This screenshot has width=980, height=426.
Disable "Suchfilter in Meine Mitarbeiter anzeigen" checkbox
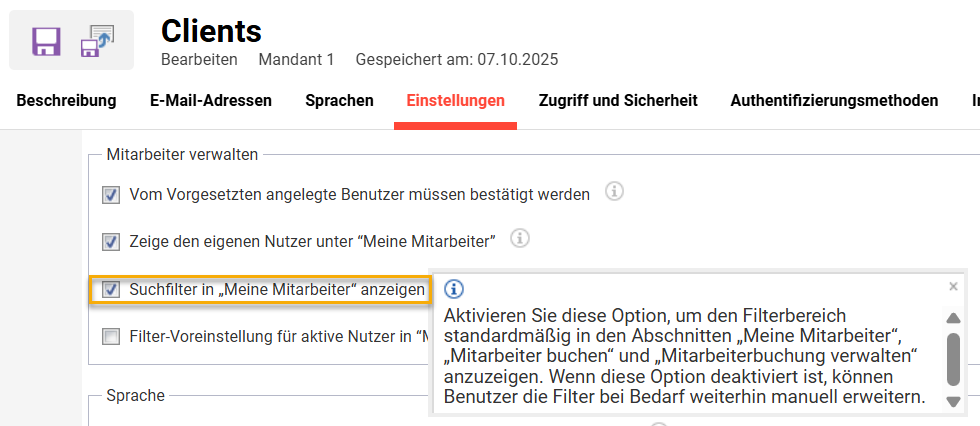(x=111, y=290)
